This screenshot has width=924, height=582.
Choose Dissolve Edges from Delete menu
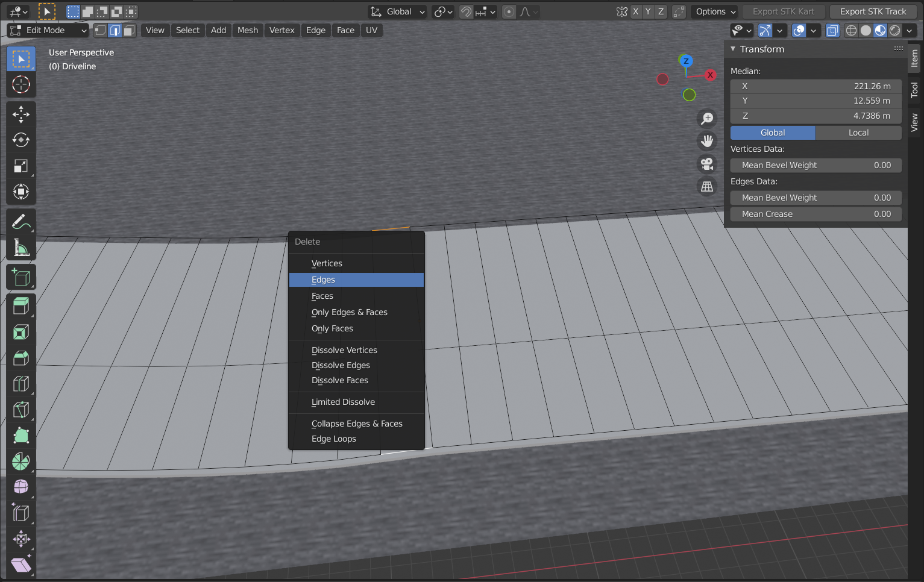coord(341,365)
